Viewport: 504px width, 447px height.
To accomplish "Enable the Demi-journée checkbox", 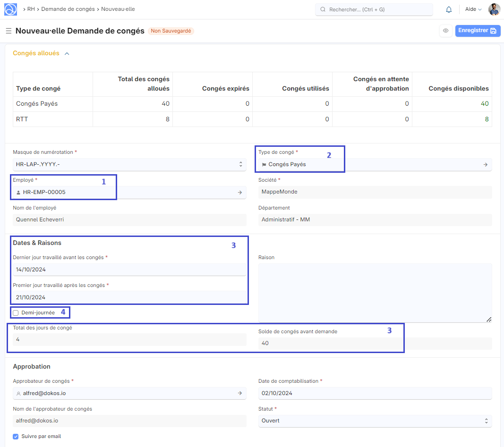I will pyautogui.click(x=16, y=313).
